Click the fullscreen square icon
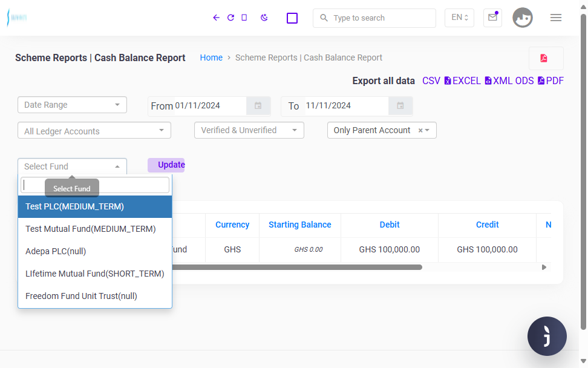Viewport: 588px width, 368px height. tap(292, 18)
